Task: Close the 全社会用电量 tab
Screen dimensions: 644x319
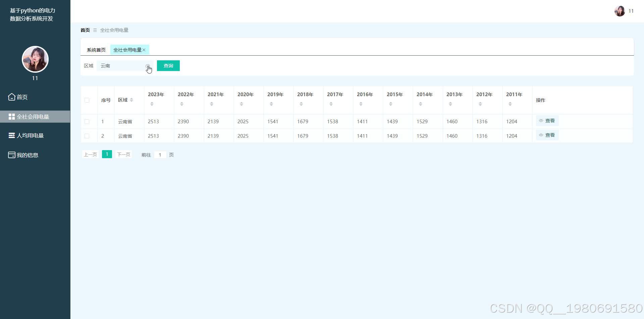Action: coord(144,50)
